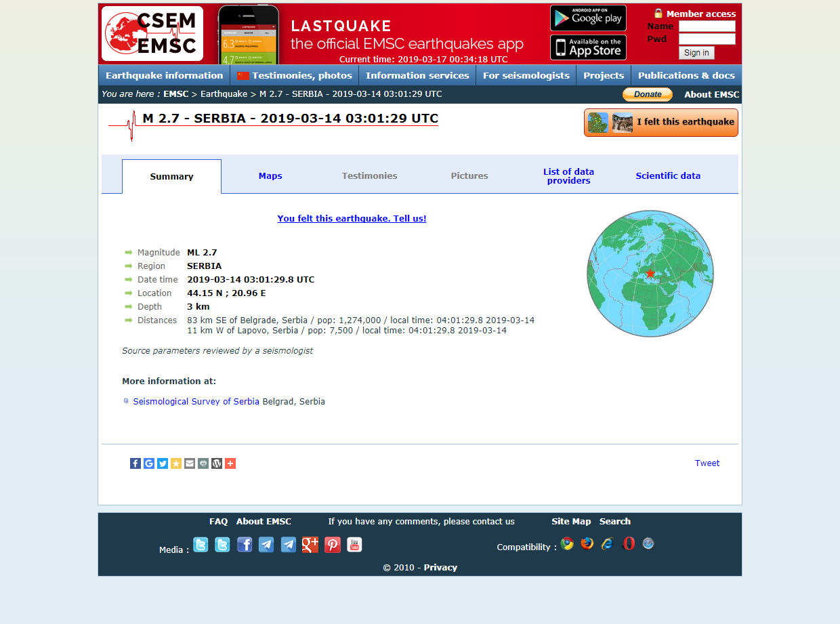Open the footer Facebook media icon

click(x=245, y=545)
